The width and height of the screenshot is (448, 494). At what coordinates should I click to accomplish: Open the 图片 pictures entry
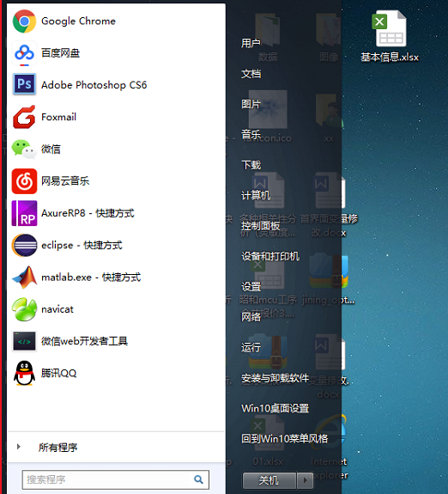251,104
